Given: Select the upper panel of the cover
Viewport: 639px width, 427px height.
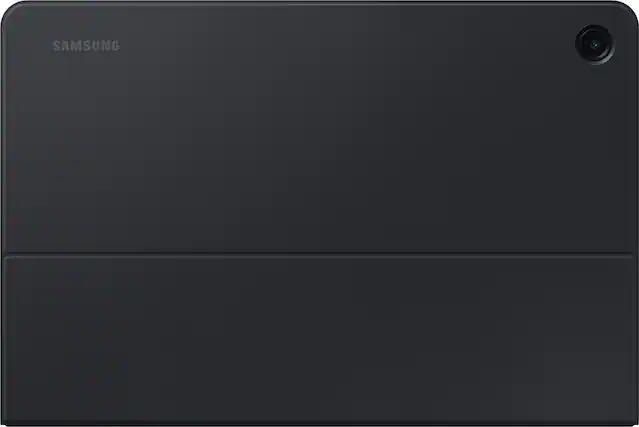Looking at the screenshot, I should pos(320,127).
